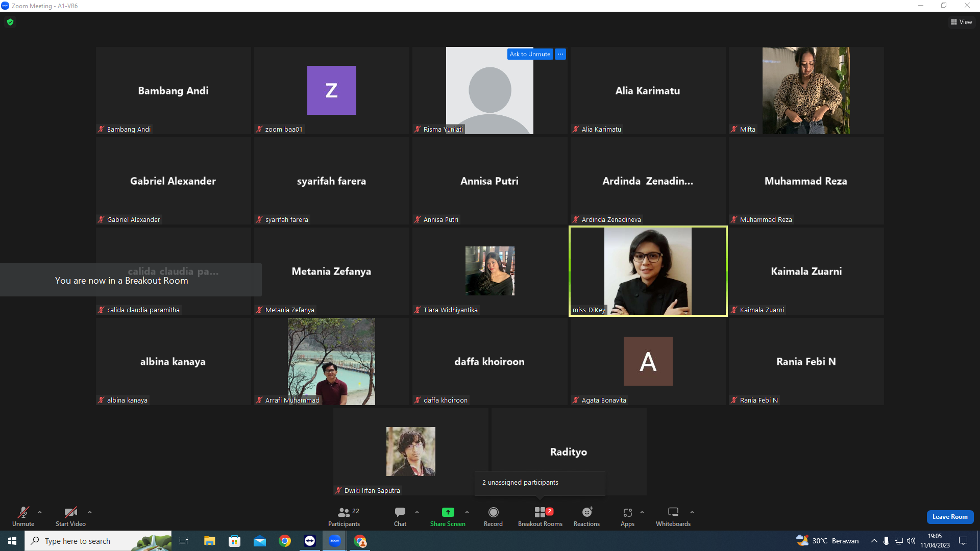Open TeamViewer from the taskbar
Screen dimensions: 980x551
pyautogui.click(x=310, y=541)
